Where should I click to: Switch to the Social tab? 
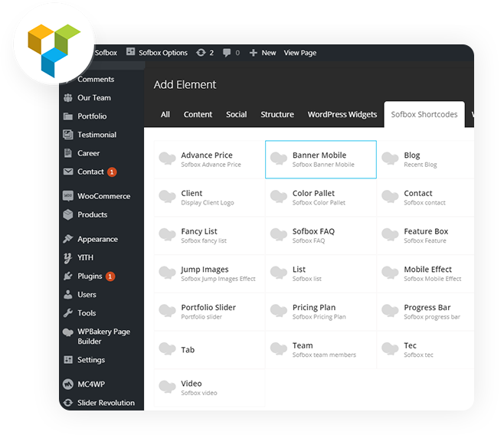(237, 115)
